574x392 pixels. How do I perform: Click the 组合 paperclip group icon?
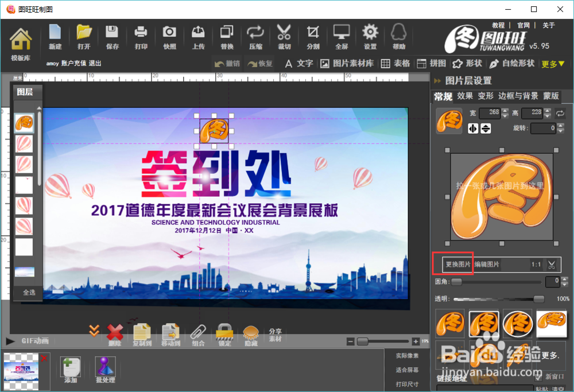pyautogui.click(x=198, y=335)
